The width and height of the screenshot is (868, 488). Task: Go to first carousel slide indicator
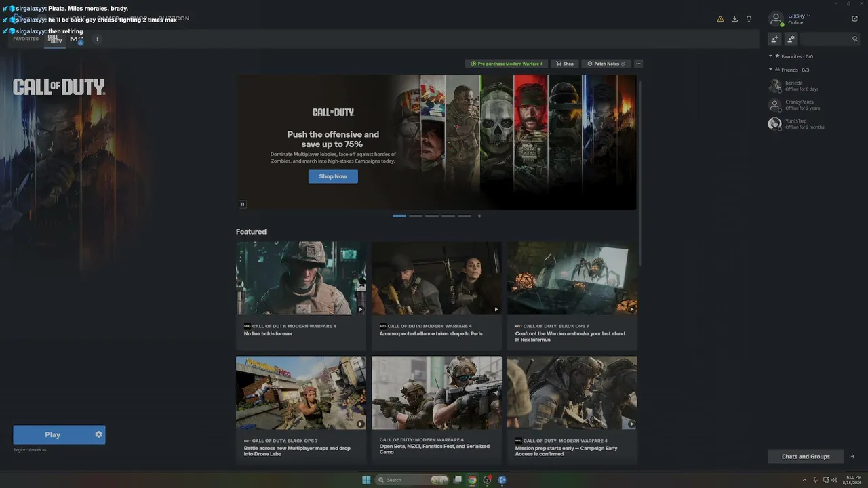[399, 216]
